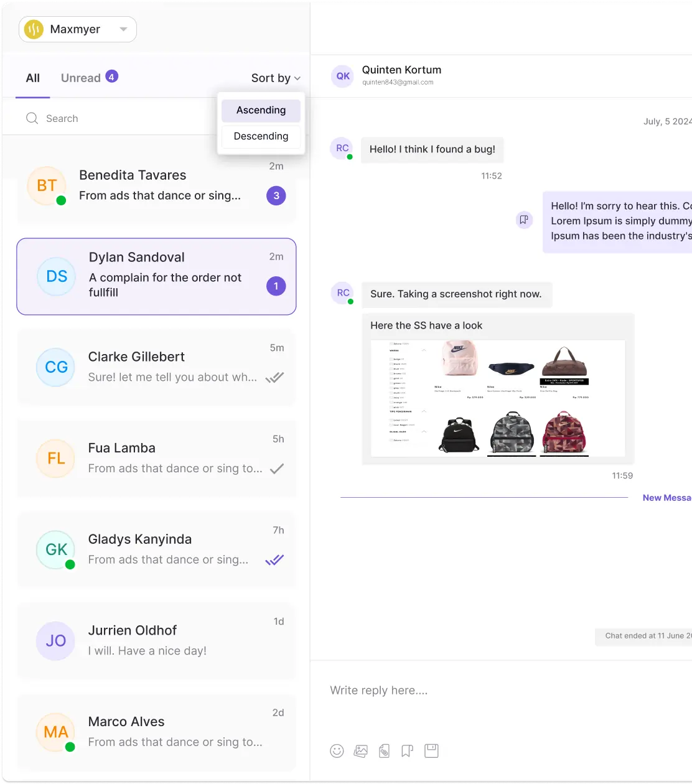
Task: Open the emoji picker in the reply bar
Action: (x=337, y=750)
